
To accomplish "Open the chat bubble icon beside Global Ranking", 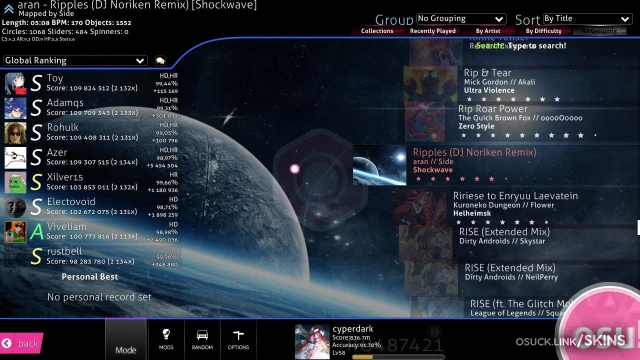I will [160, 60].
